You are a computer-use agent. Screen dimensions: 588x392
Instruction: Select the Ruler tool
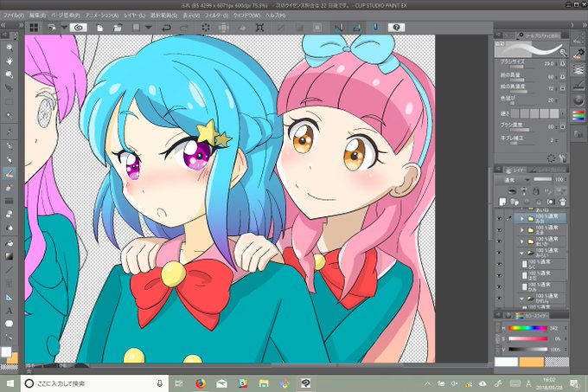tap(9, 297)
